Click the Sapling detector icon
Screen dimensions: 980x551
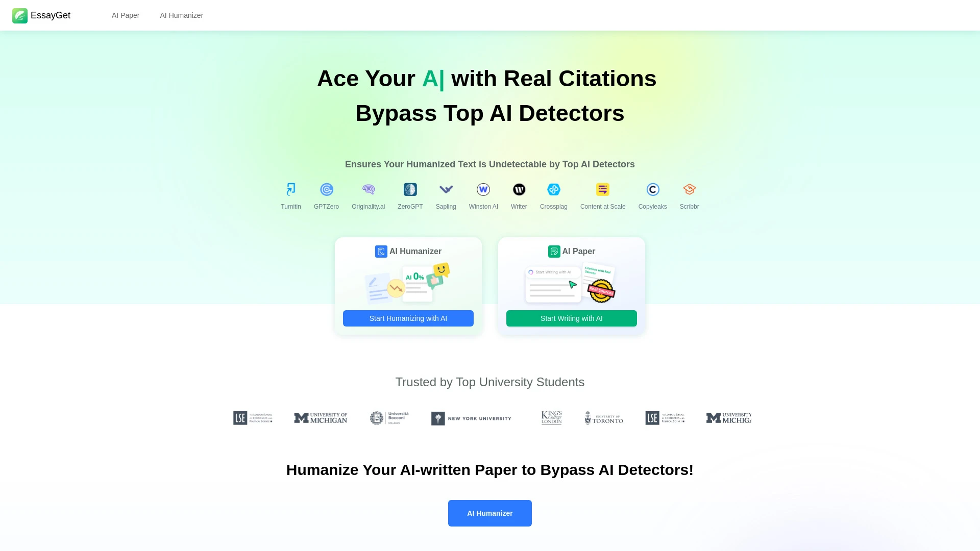click(x=446, y=189)
